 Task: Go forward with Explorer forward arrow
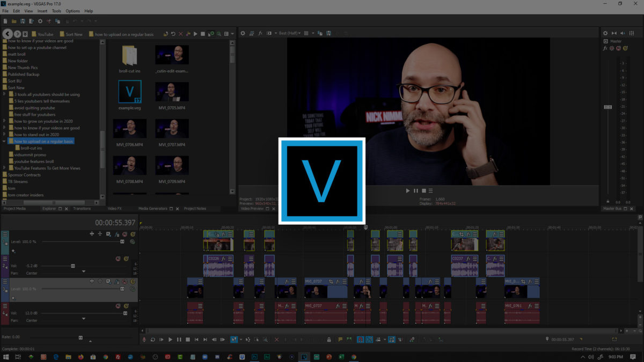click(18, 34)
